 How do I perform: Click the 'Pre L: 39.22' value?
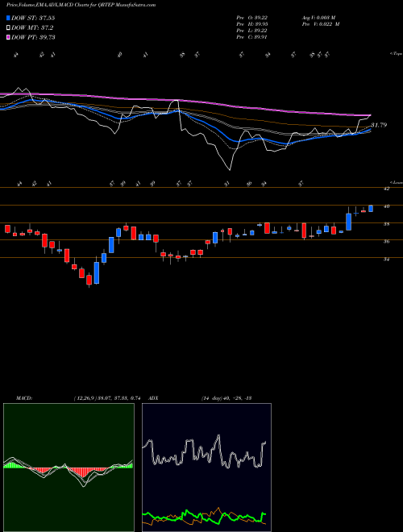pyautogui.click(x=251, y=31)
